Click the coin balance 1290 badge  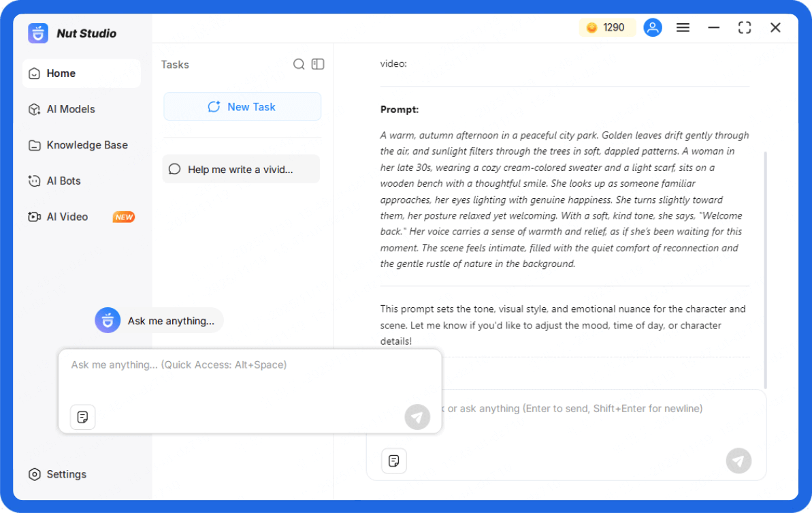(606, 28)
